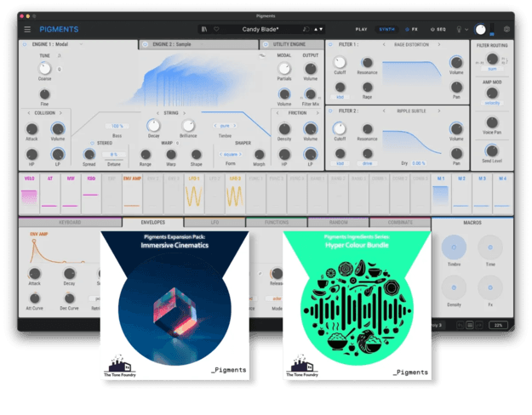
Task: Click the redo arrow in bottom toolbar
Action: pyautogui.click(x=479, y=325)
